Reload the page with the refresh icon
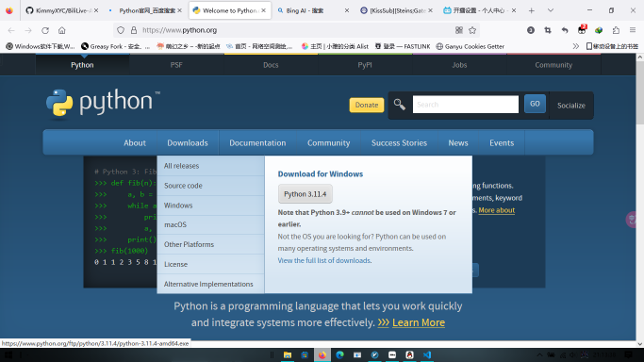Viewport: 644px width, 362px height. pos(45,30)
